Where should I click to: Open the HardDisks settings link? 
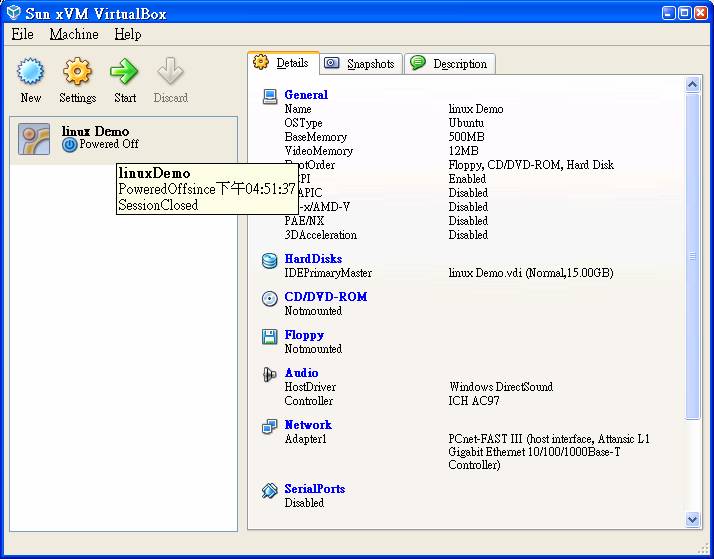313,259
